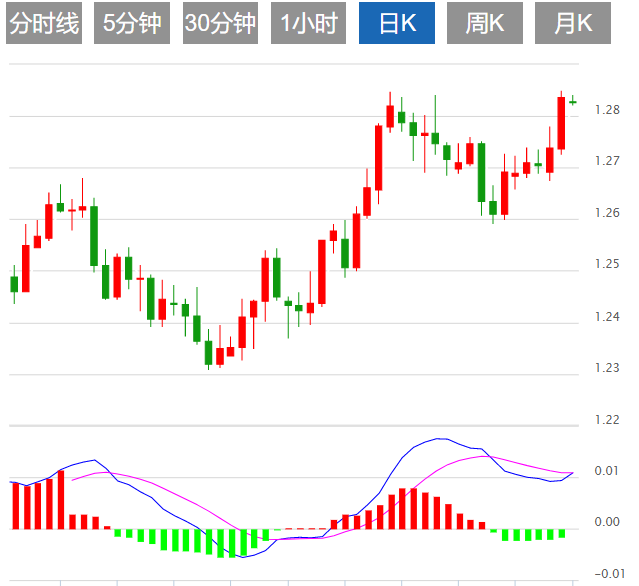Screen dimensions: 639x586
Task: Click the 1.28 price axis label
Action: [x=607, y=110]
